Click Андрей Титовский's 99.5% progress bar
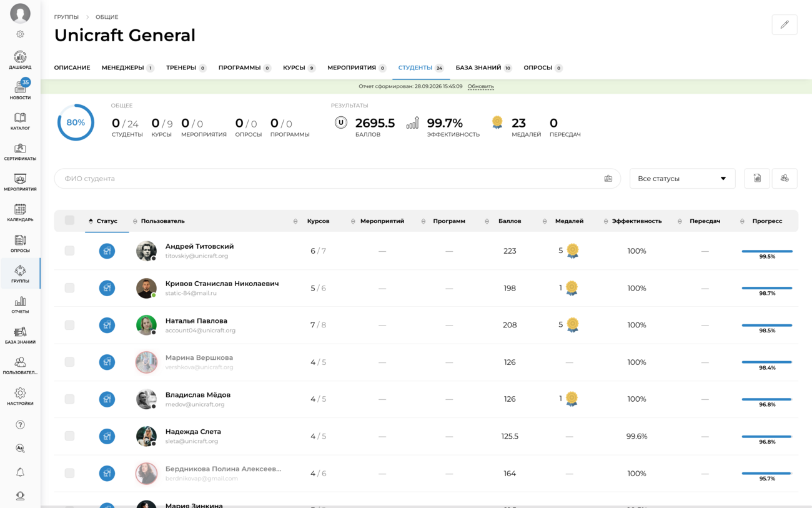The height and width of the screenshot is (508, 812). pyautogui.click(x=767, y=251)
